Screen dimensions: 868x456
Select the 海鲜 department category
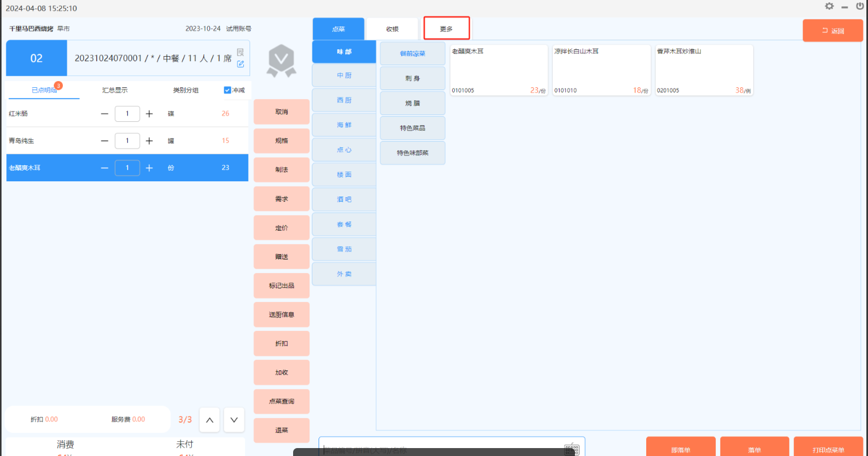344,125
